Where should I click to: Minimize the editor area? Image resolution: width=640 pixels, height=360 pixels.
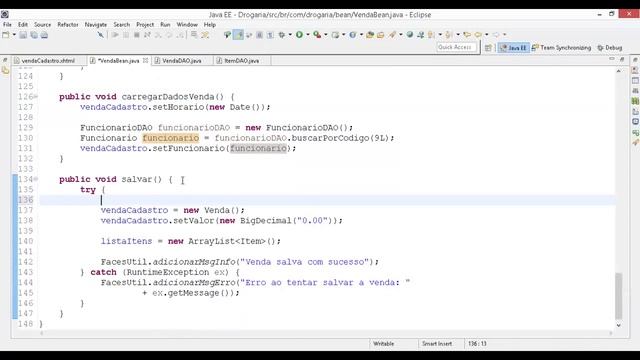[611, 60]
